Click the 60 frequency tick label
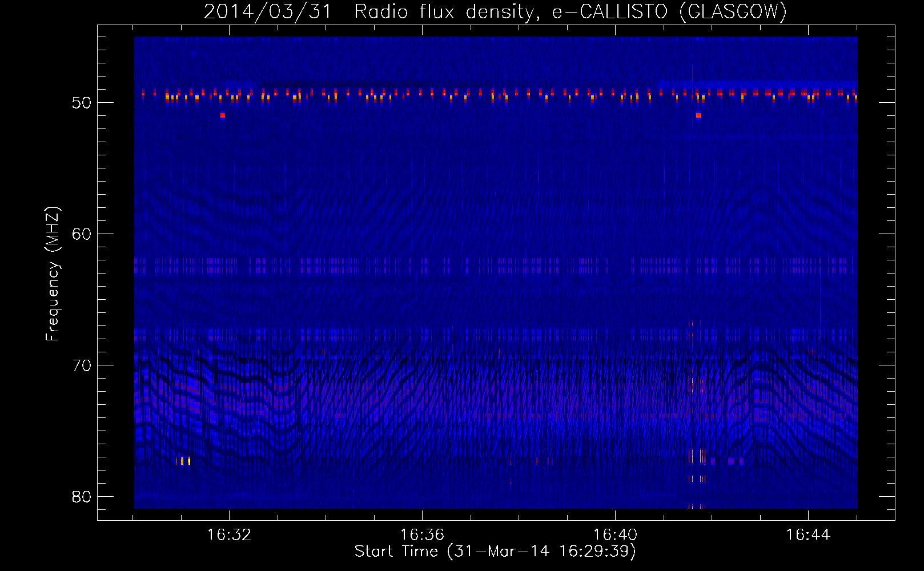This screenshot has width=924, height=571. pyautogui.click(x=82, y=234)
